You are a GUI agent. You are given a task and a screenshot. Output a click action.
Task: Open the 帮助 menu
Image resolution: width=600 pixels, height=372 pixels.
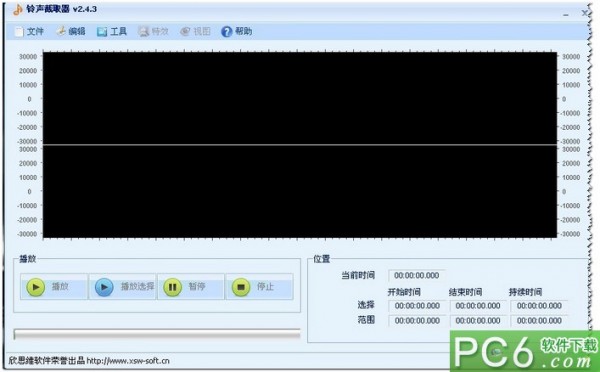coord(237,31)
